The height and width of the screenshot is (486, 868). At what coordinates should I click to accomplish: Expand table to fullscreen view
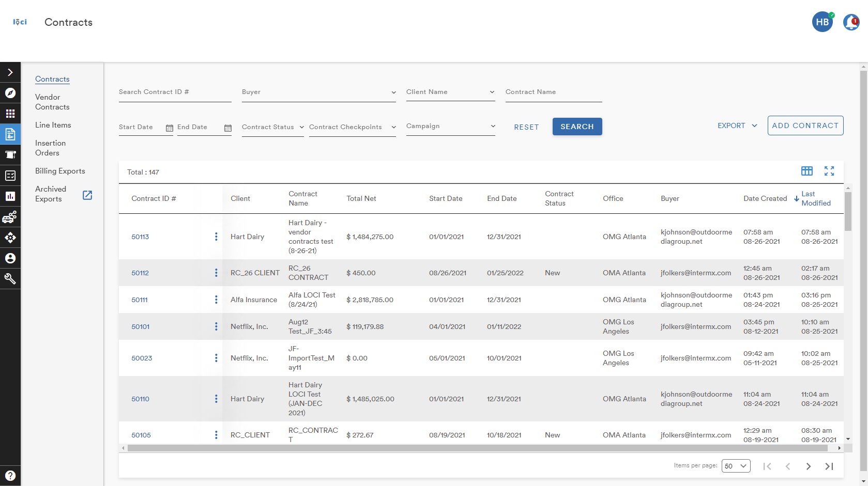pyautogui.click(x=829, y=171)
